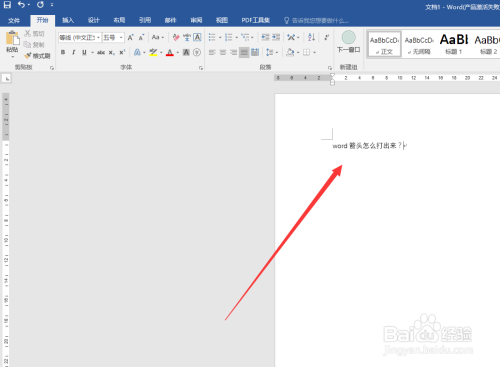Switch to the 开始 Home tab
500x367 pixels.
42,20
